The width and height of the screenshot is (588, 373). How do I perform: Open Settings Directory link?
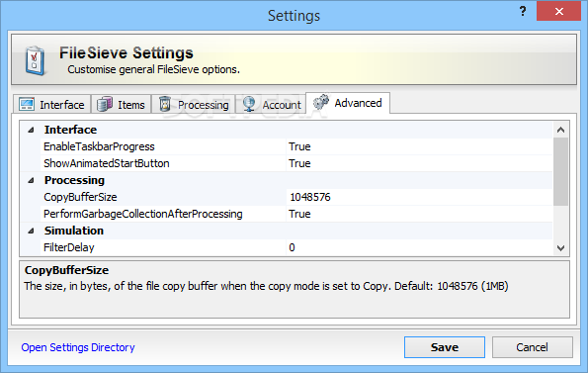point(78,347)
